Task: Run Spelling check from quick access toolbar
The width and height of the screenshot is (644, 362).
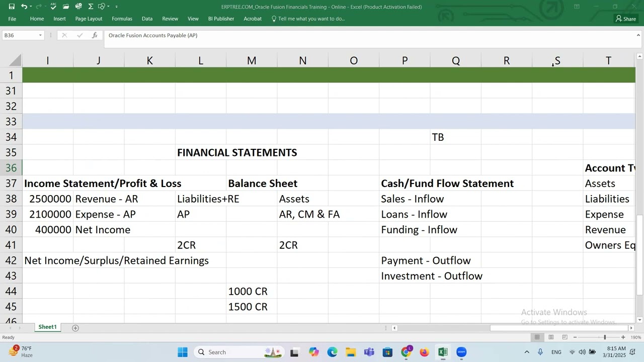Action: click(53, 7)
